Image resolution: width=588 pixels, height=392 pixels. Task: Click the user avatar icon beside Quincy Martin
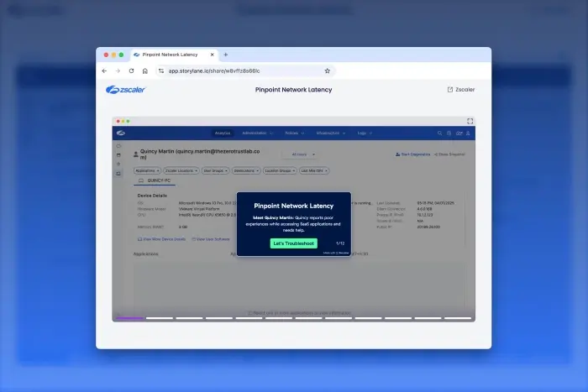(136, 154)
